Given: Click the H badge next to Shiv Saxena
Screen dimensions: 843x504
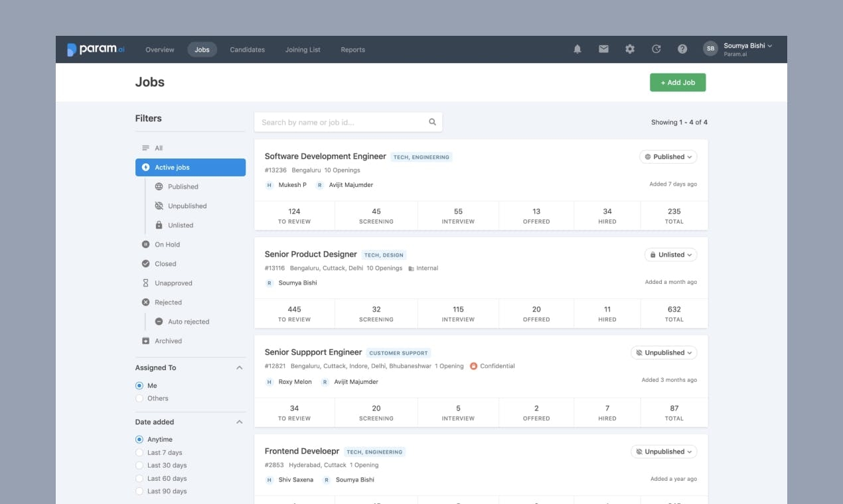Looking at the screenshot, I should 269,480.
